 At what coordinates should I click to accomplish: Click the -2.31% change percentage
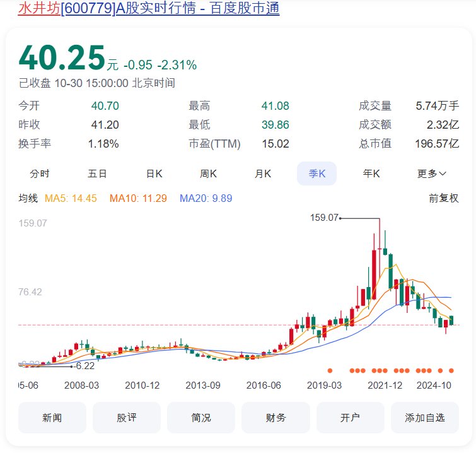[x=177, y=65]
